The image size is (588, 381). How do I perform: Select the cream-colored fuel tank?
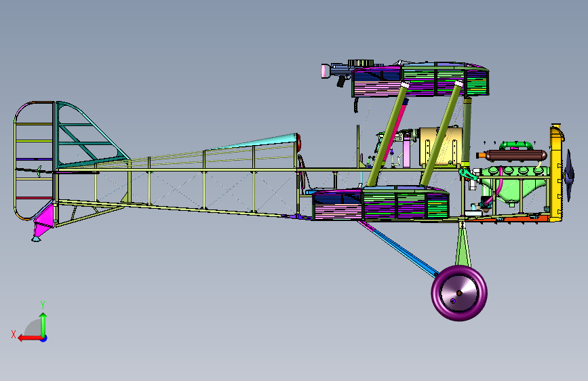click(x=441, y=147)
